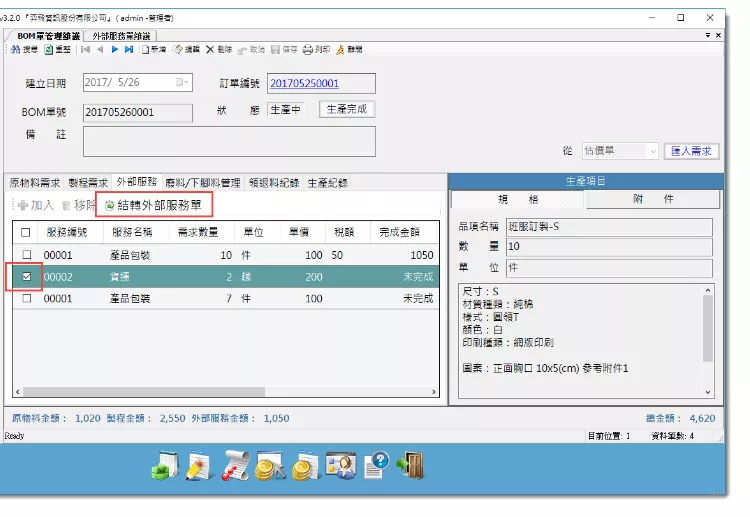Open order number link 201705250001
The height and width of the screenshot is (517, 750).
(x=306, y=83)
